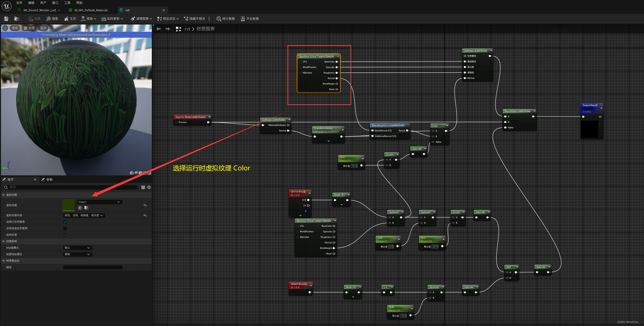
Task: Click the save asset icon in toolbar
Action: coord(6,19)
